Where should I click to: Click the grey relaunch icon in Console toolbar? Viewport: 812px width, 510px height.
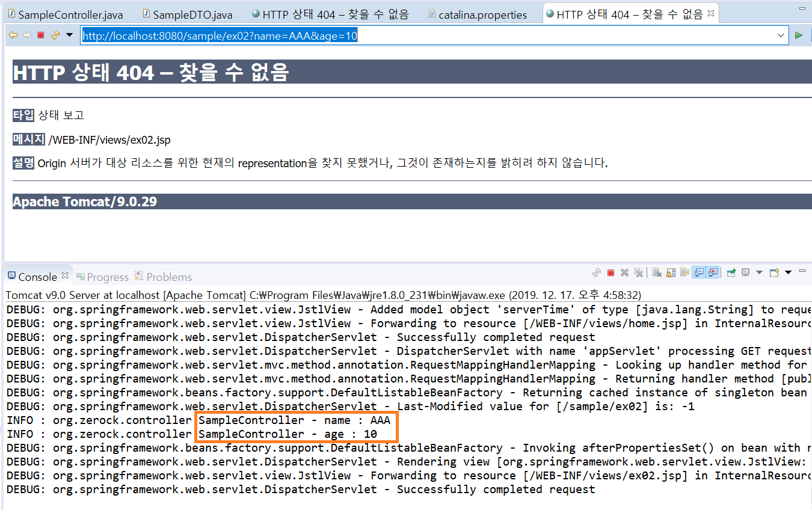(597, 272)
